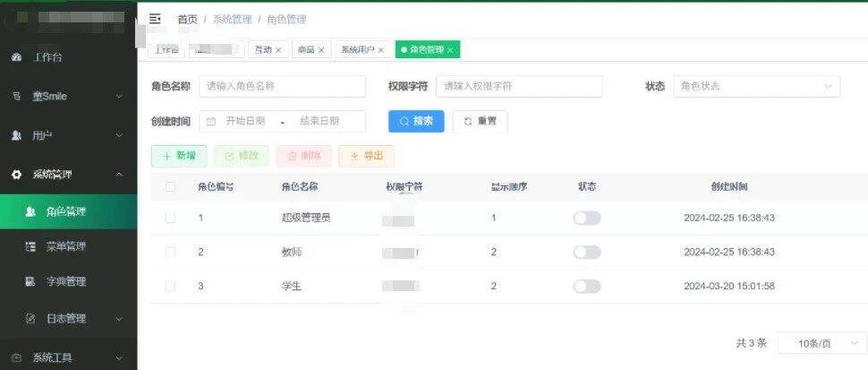Click the 重置 reset button
The height and width of the screenshot is (370, 868).
coord(480,121)
